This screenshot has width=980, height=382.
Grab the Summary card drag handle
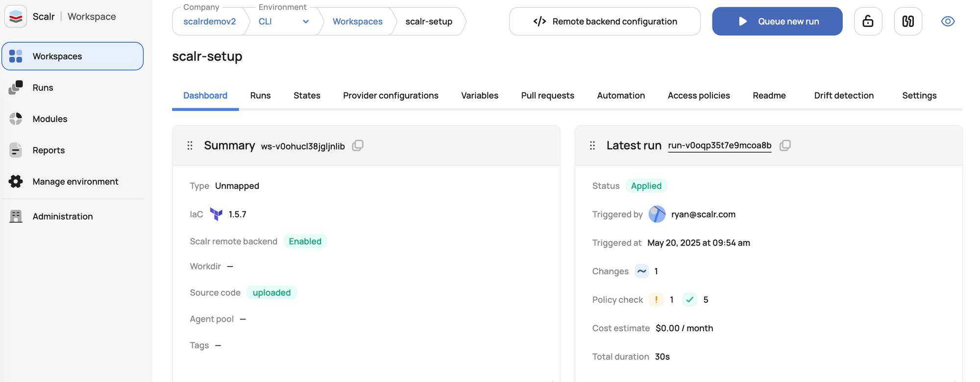point(190,146)
